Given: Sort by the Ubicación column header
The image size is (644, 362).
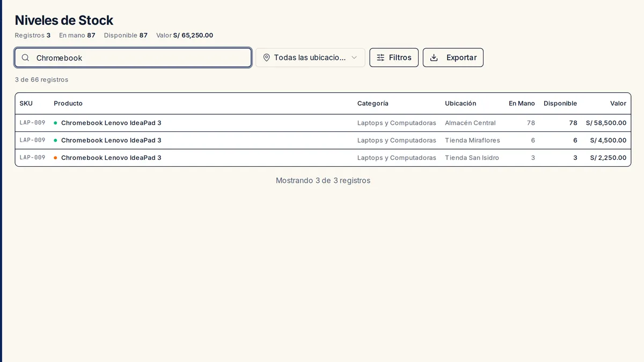Looking at the screenshot, I should coord(460,104).
